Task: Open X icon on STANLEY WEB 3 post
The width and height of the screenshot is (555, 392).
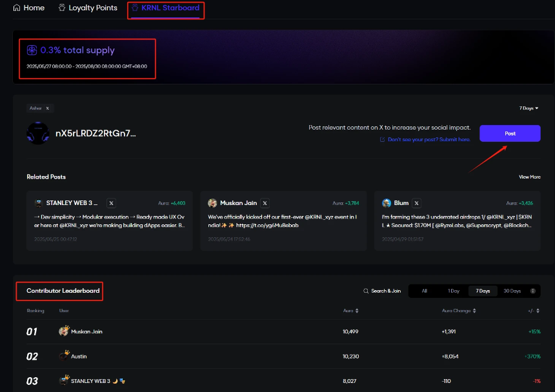Action: [111, 202]
